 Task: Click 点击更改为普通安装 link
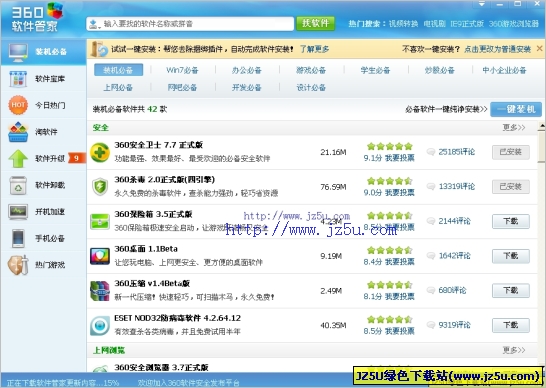(498, 49)
